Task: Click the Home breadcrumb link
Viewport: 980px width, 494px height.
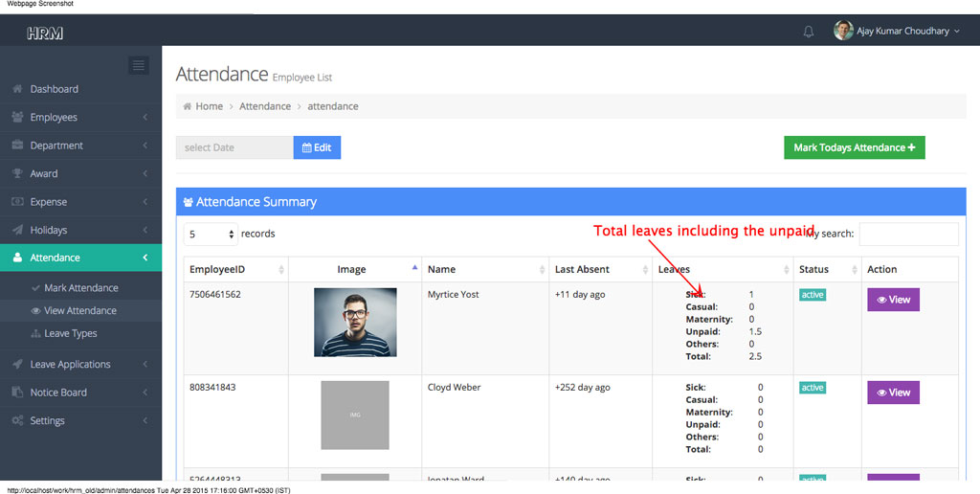Action: click(209, 106)
